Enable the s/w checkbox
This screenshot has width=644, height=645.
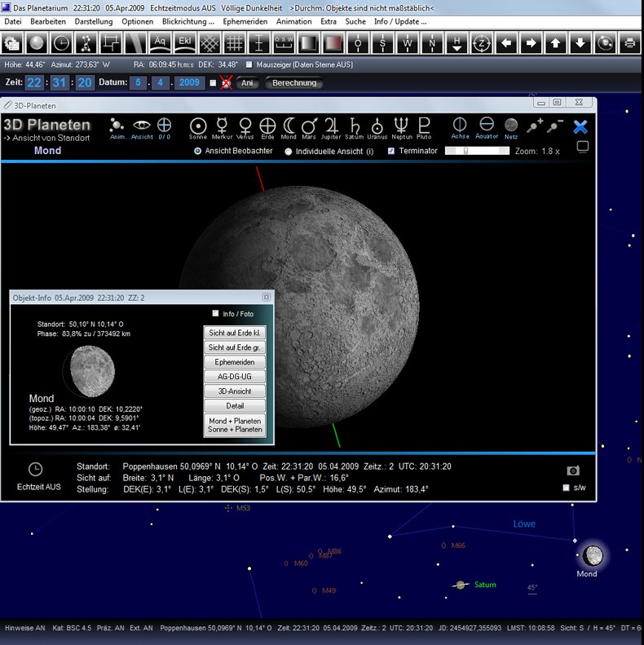click(567, 488)
